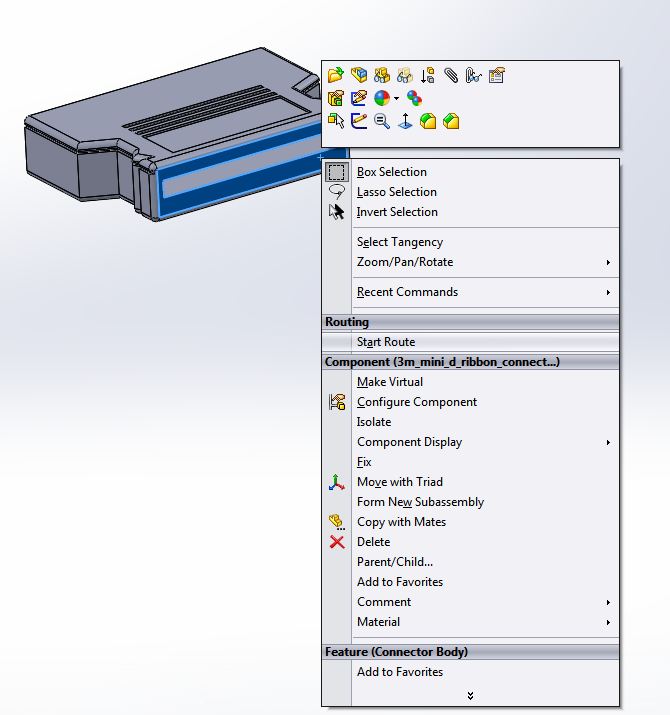
Task: Select Make Virtual option
Action: tap(470, 382)
